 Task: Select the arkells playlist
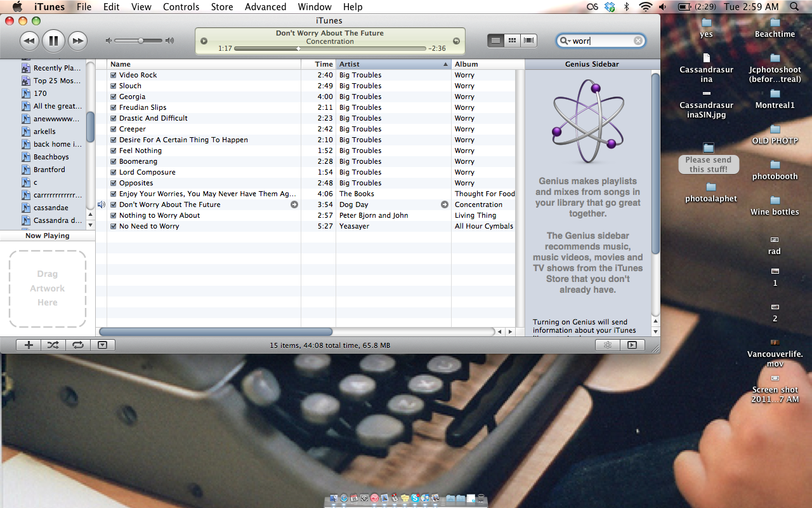39,131
